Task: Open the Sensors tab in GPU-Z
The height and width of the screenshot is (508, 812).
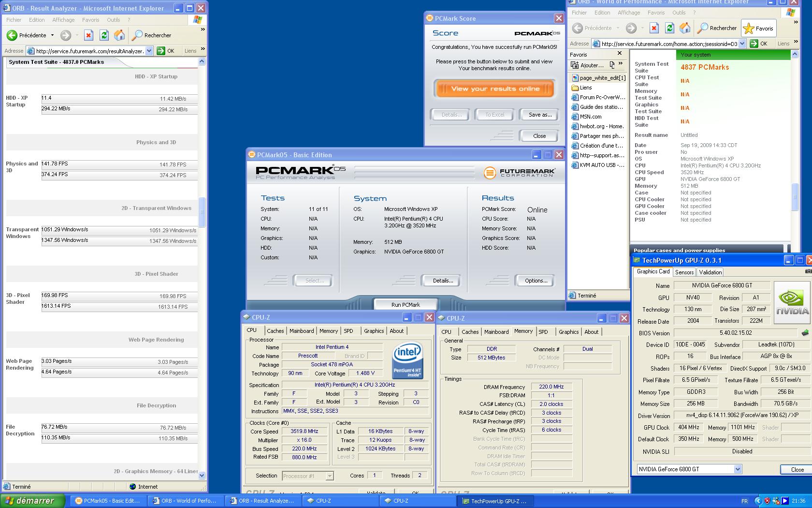Action: click(x=684, y=272)
